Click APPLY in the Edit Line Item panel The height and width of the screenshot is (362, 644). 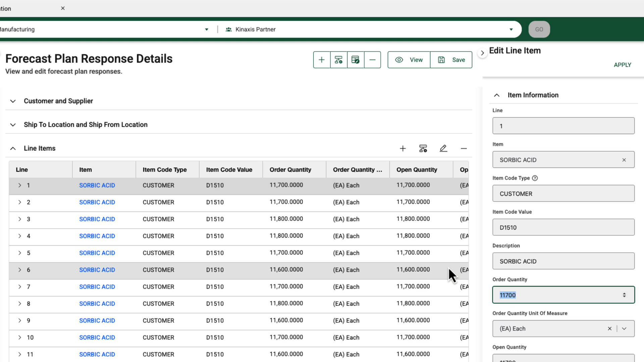622,65
